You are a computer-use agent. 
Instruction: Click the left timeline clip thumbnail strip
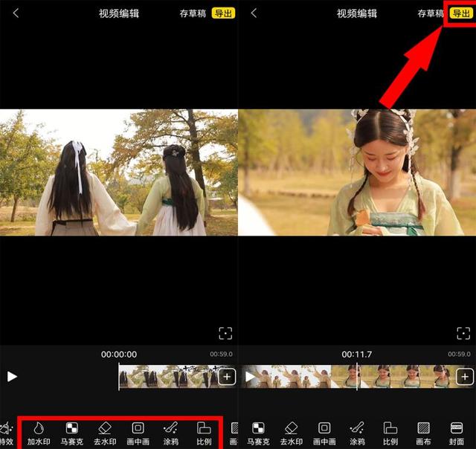tap(167, 377)
